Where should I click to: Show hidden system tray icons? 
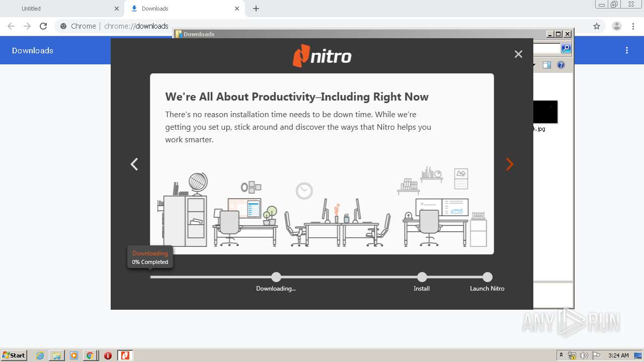(x=561, y=355)
